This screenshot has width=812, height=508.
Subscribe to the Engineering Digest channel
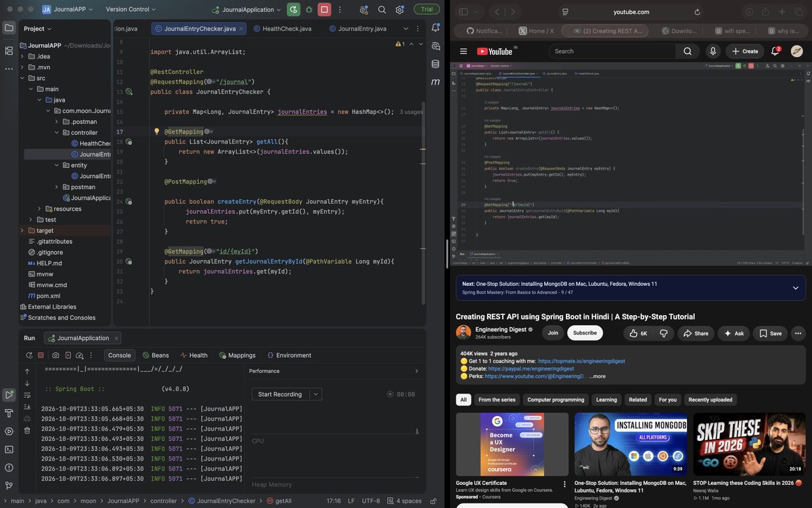point(585,333)
